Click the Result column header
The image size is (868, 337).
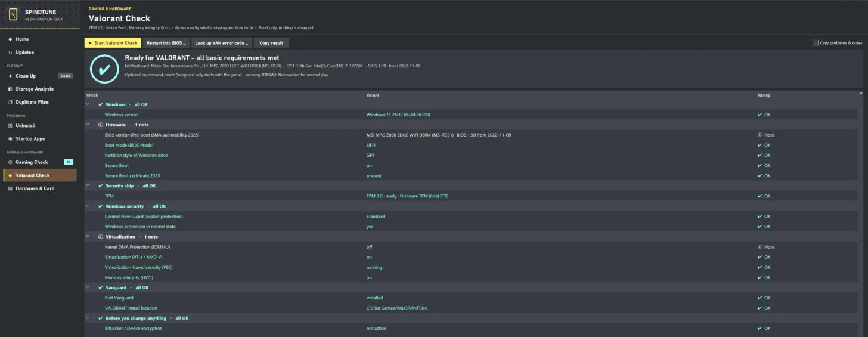point(373,95)
